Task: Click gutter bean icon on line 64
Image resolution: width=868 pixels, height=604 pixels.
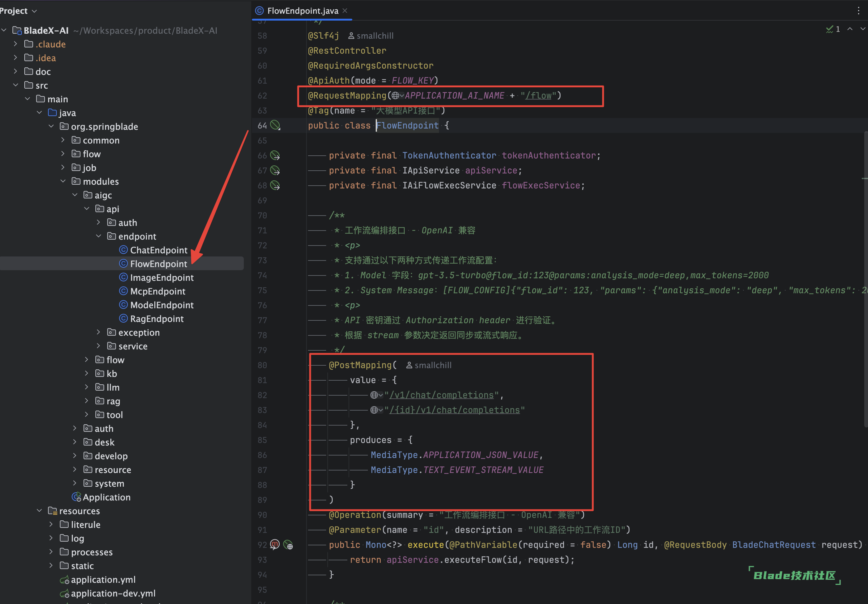Action: [275, 125]
